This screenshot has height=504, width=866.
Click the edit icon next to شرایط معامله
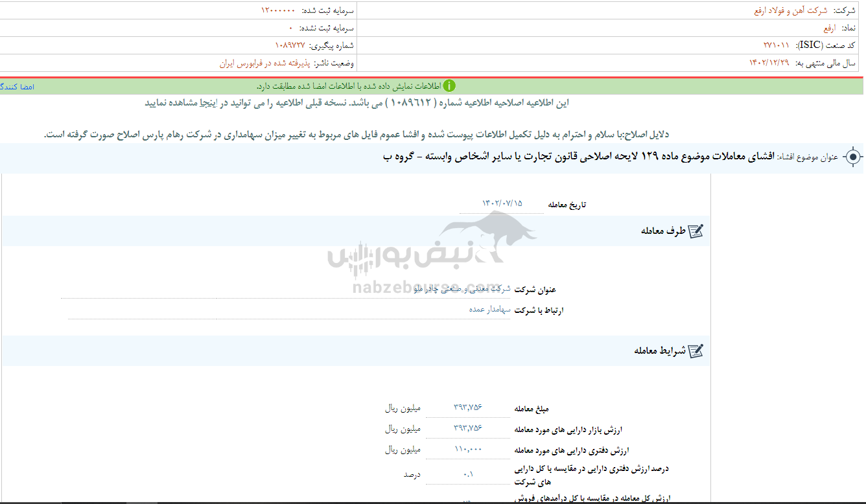[696, 350]
